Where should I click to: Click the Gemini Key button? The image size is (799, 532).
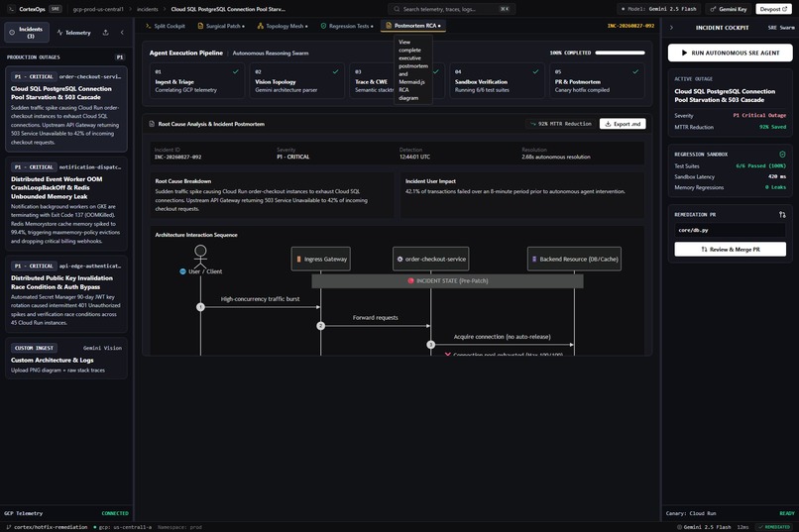729,9
